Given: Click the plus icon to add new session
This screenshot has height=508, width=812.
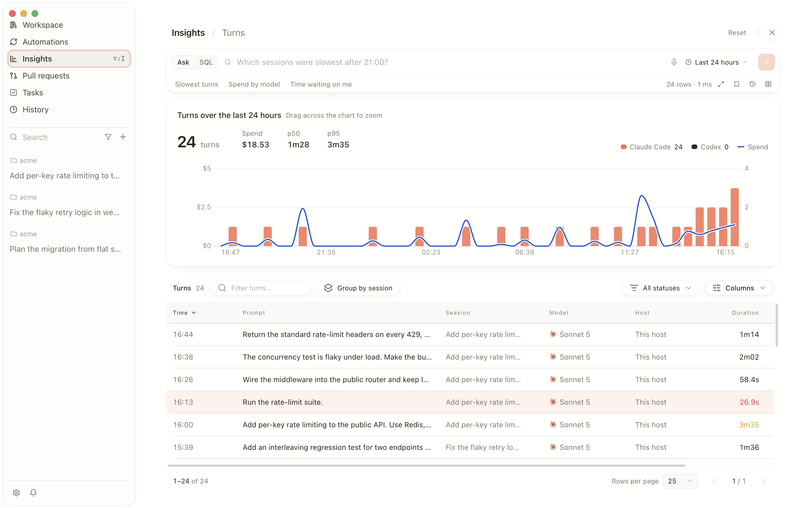Looking at the screenshot, I should pyautogui.click(x=123, y=137).
